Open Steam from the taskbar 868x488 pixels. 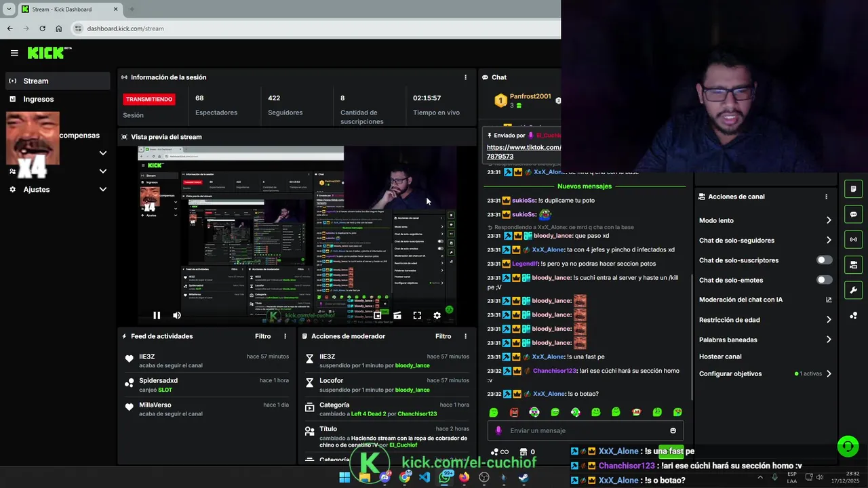pos(524,477)
